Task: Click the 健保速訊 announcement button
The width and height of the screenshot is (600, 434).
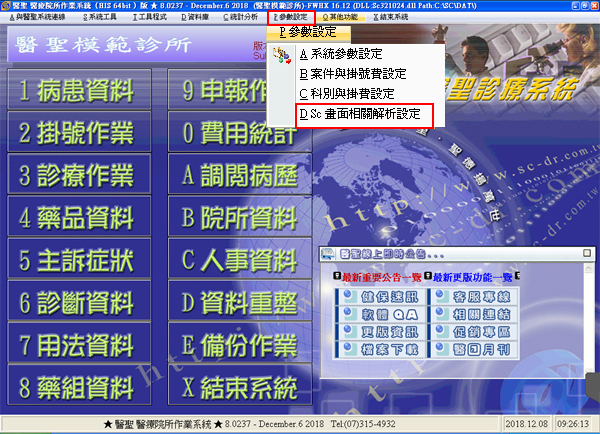Action: click(378, 297)
